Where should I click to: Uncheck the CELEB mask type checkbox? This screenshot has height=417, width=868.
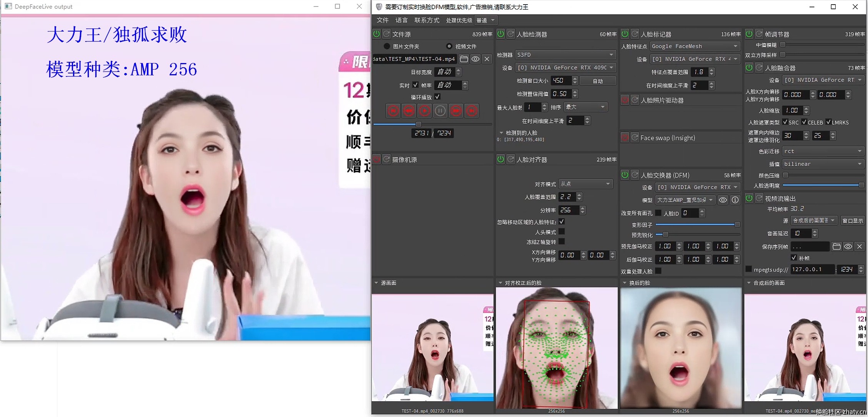804,122
